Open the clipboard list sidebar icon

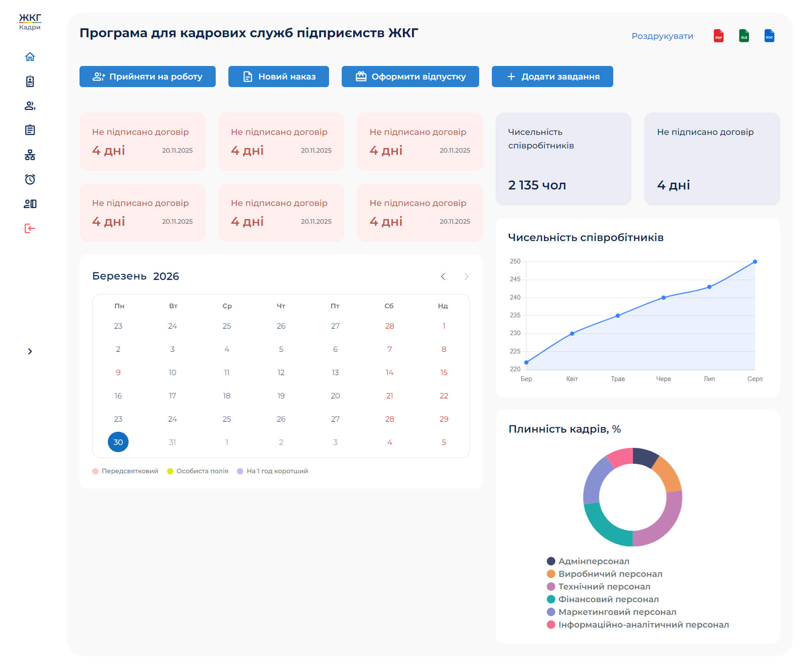pyautogui.click(x=30, y=130)
